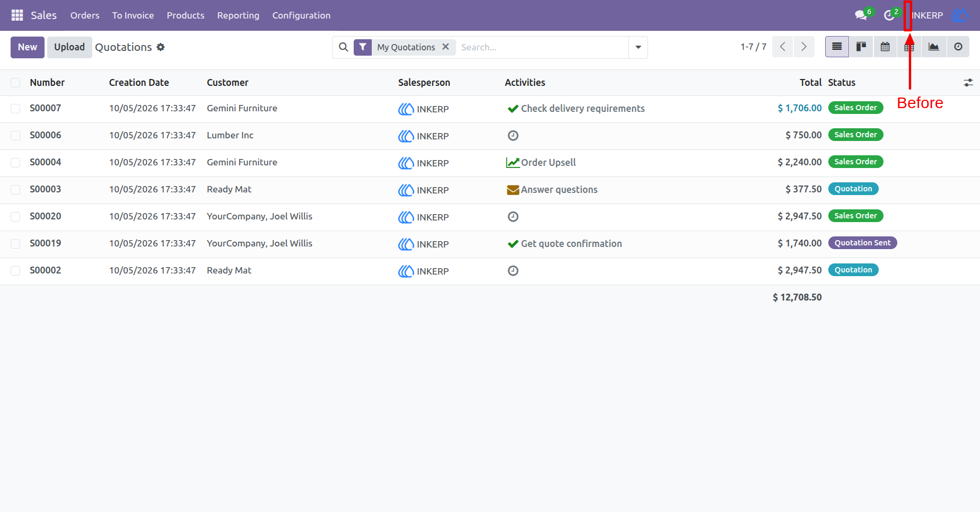Open the apps grid menu icon

[x=17, y=15]
